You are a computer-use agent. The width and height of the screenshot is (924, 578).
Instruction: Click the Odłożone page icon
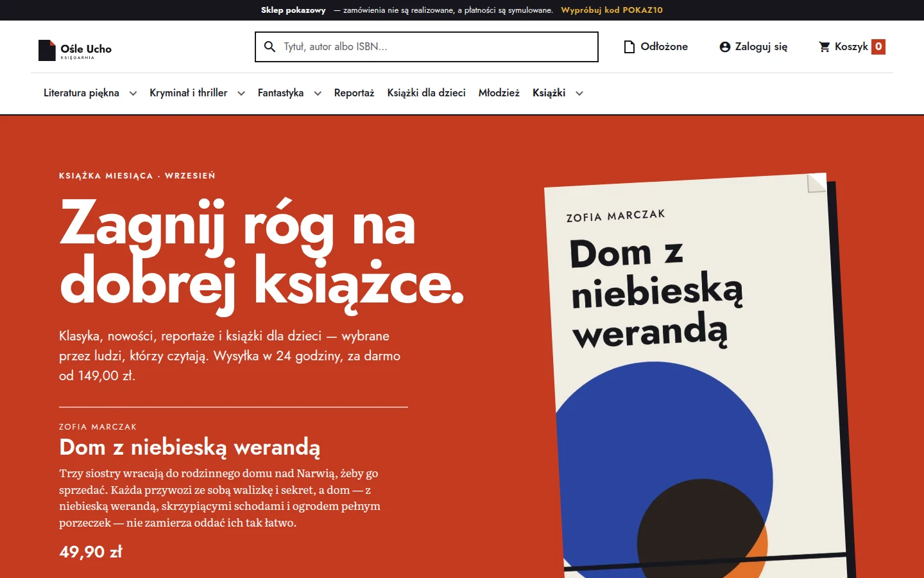coord(629,47)
